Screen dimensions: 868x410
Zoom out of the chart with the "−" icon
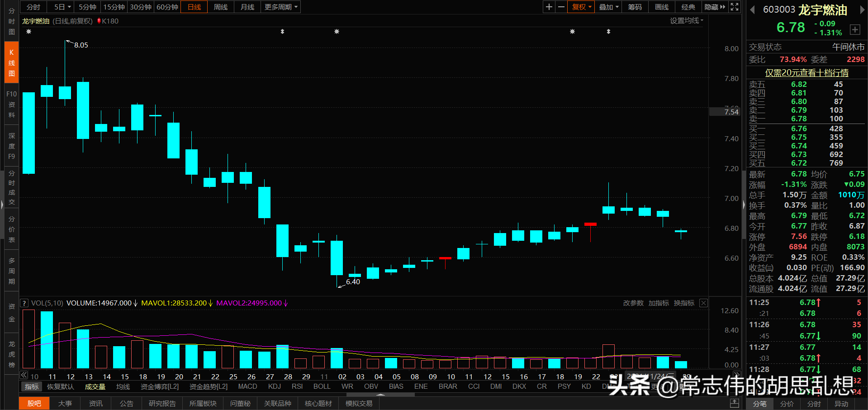pyautogui.click(x=561, y=7)
